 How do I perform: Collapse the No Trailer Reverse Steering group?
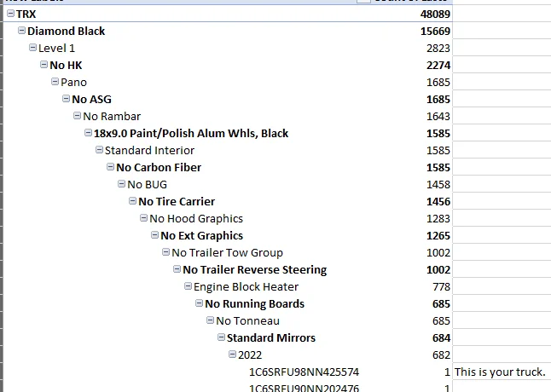177,269
